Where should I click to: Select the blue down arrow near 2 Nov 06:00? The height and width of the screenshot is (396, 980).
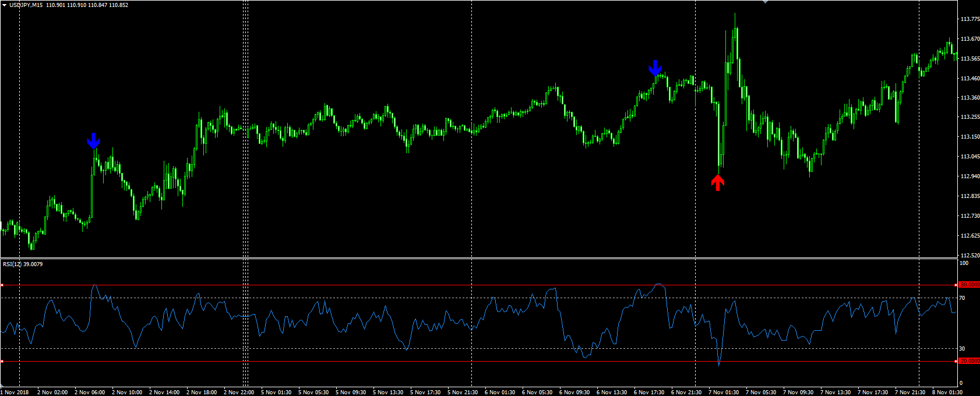coord(93,141)
